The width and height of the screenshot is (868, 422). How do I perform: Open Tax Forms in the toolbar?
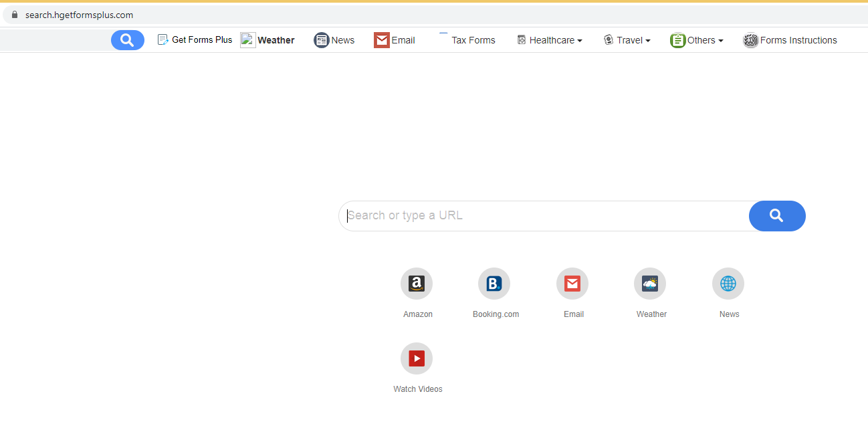pyautogui.click(x=468, y=40)
